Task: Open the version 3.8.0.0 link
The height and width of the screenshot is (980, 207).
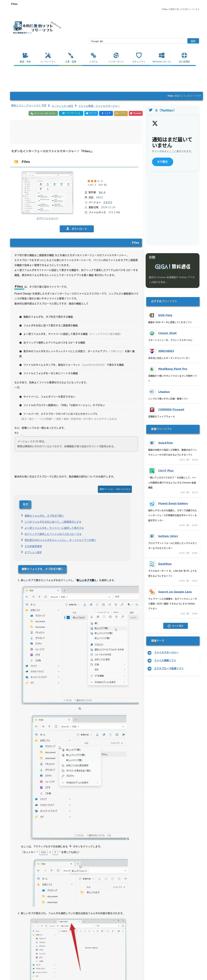Action: click(108, 202)
